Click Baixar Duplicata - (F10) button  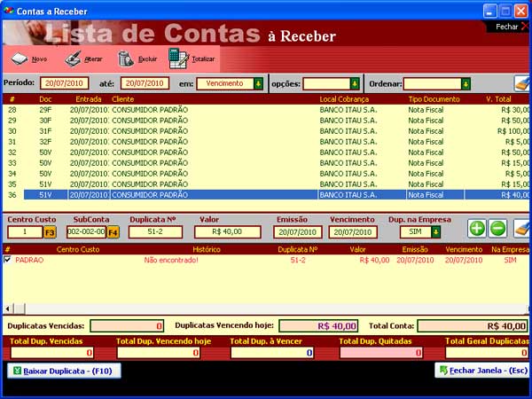coord(64,371)
